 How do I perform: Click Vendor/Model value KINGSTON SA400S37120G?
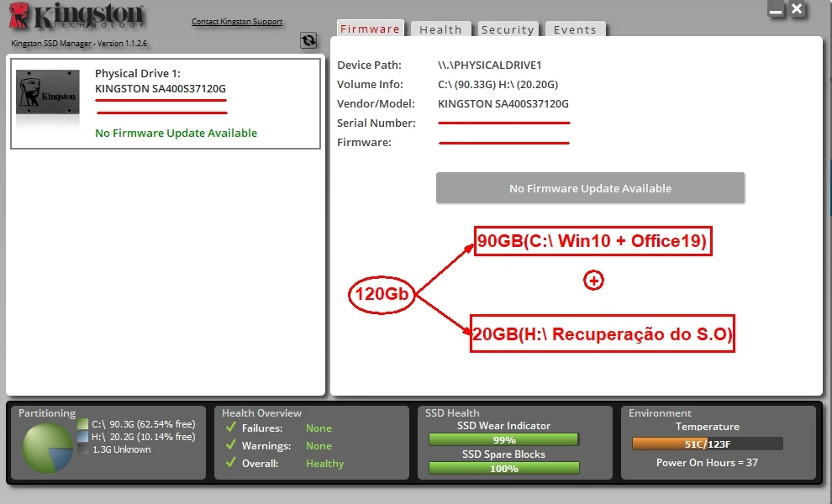[503, 104]
